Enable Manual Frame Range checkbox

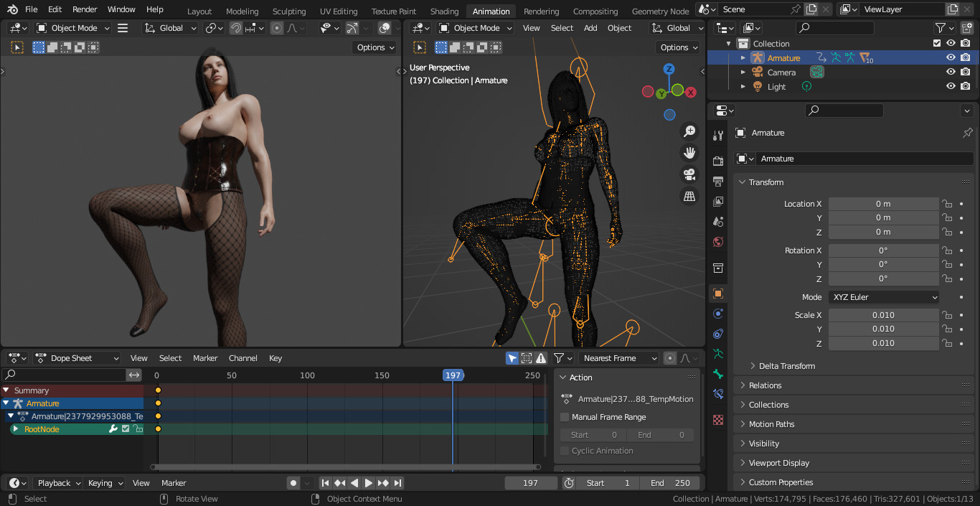point(565,417)
